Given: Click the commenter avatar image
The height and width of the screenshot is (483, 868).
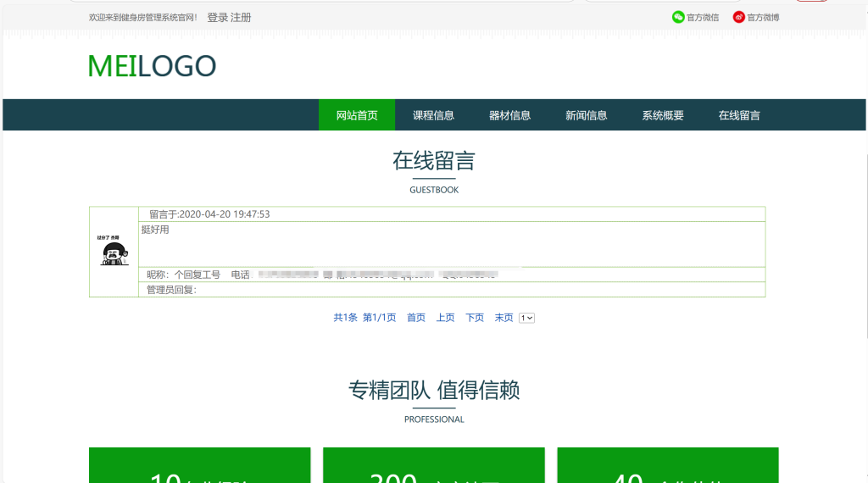Looking at the screenshot, I should click(x=114, y=250).
